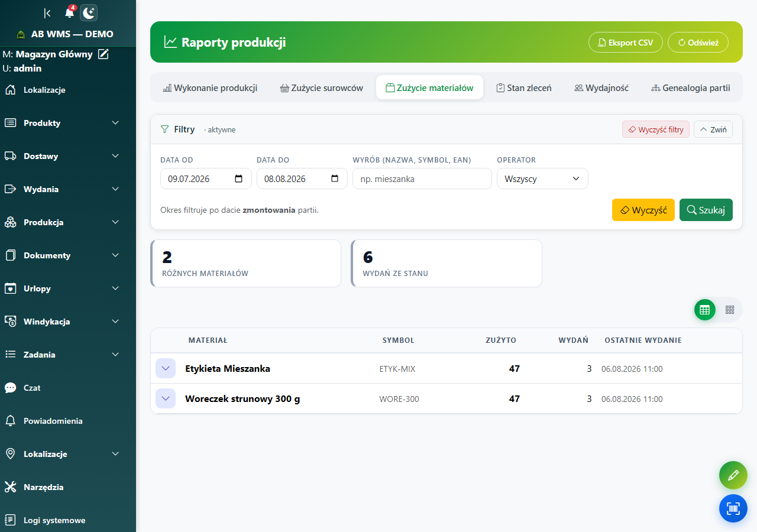Expand the Wydania submenu chevron

115,189
